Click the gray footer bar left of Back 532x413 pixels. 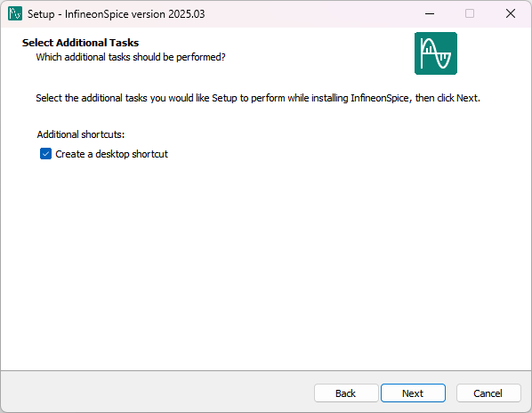click(x=156, y=392)
